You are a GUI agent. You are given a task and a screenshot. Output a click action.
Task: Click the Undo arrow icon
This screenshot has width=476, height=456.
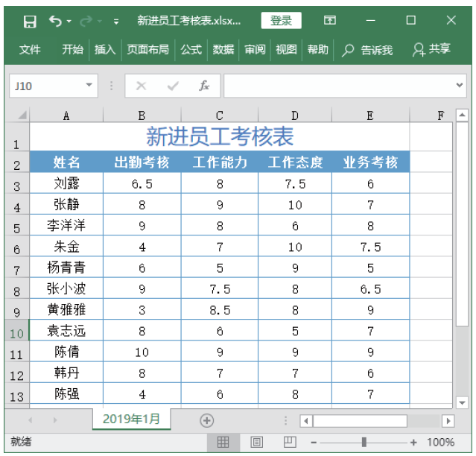tap(55, 21)
